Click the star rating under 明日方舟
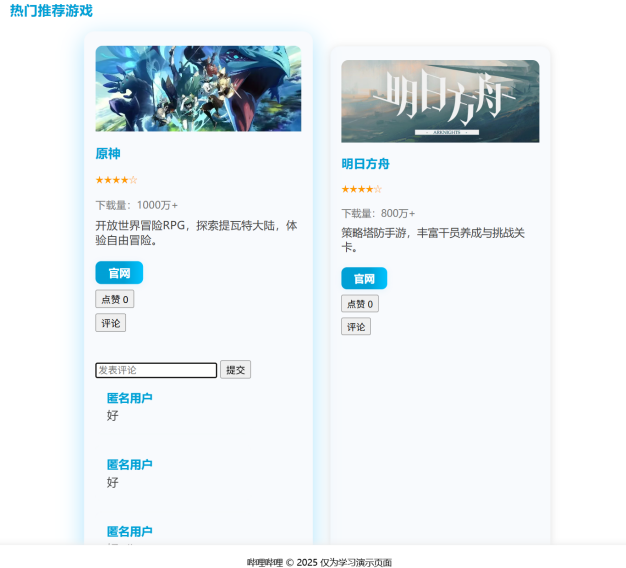This screenshot has height=568, width=626. pos(362,189)
